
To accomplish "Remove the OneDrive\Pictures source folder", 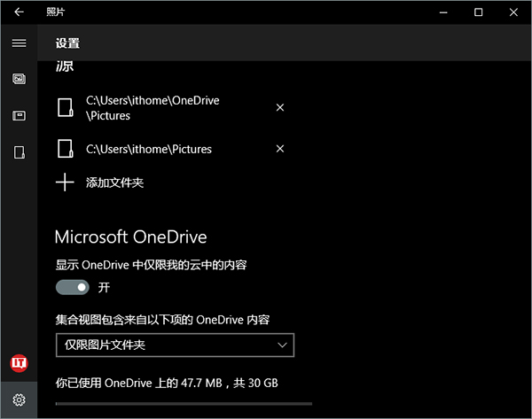I will (280, 107).
